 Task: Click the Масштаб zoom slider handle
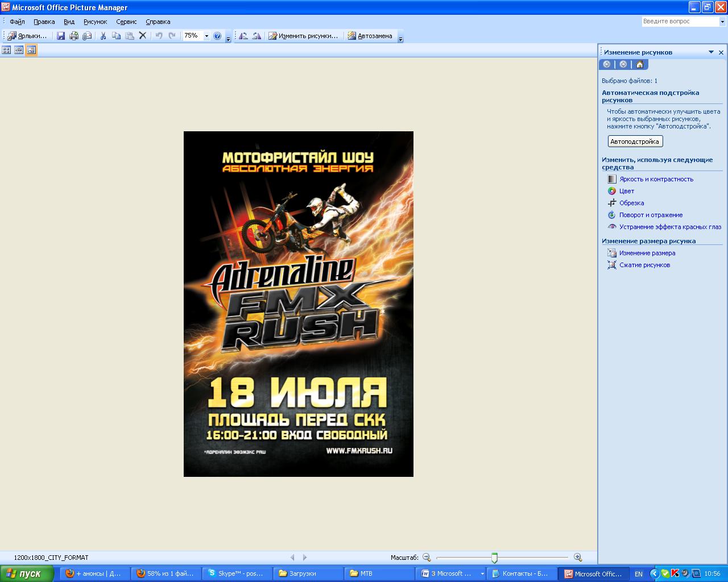(494, 558)
